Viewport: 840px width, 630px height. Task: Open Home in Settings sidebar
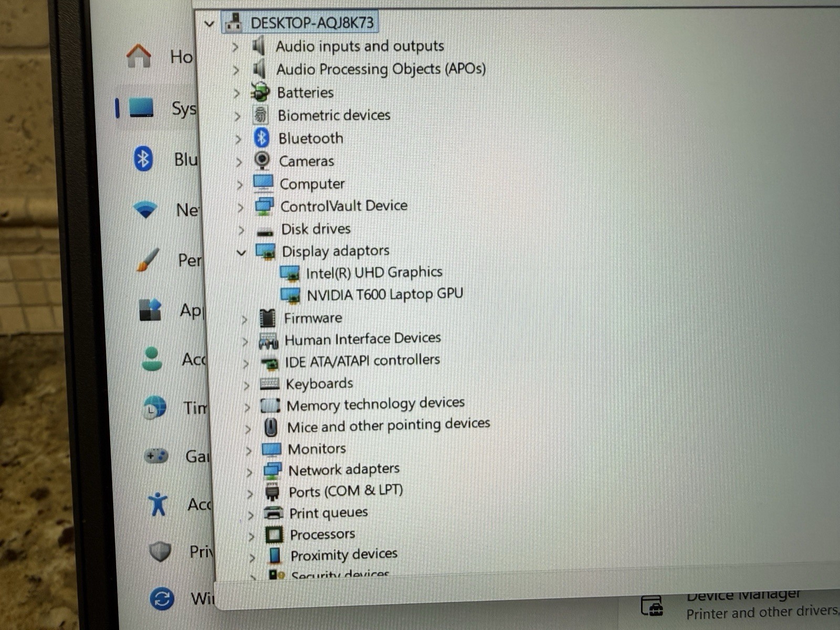[160, 56]
